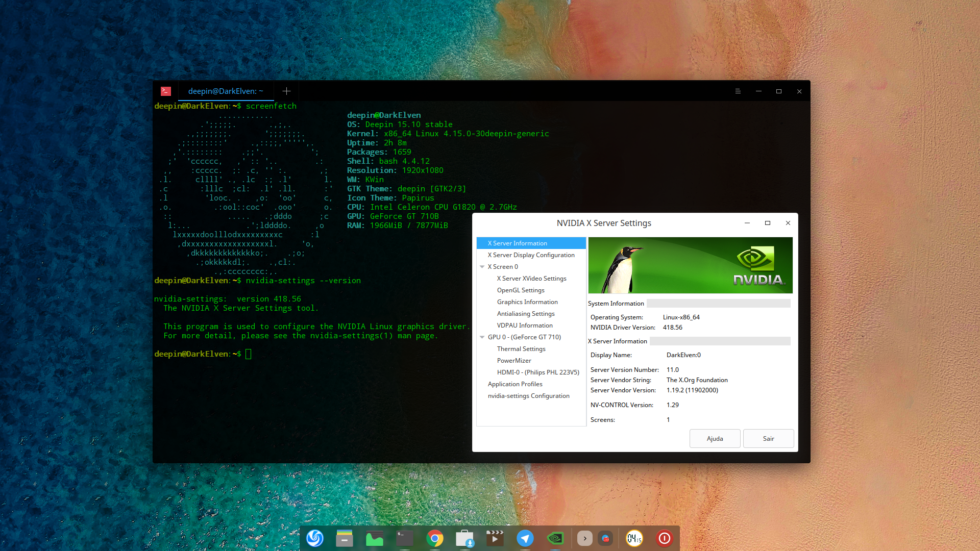Click the Sair quit button
The image size is (980, 551).
768,439
